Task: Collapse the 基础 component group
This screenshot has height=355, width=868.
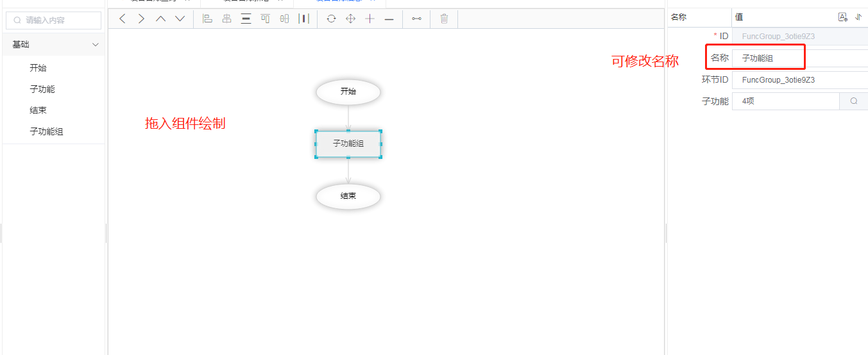Action: [x=96, y=45]
